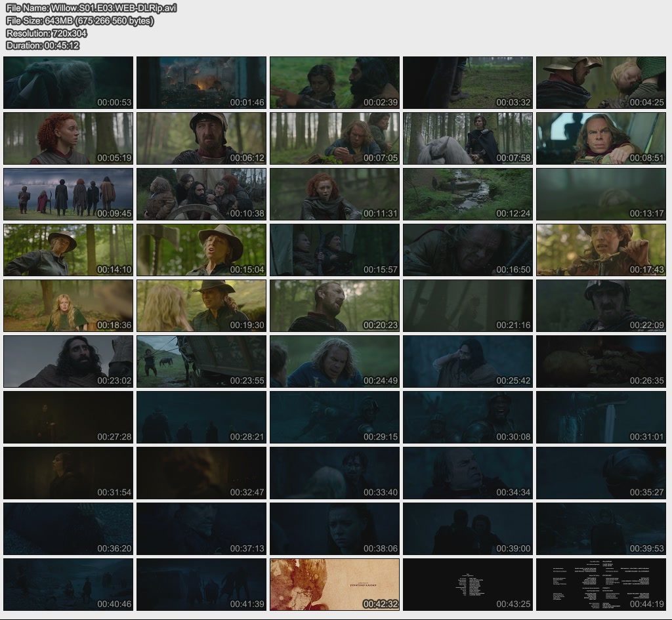Pick the frame timestamped 00:36:20
This screenshot has width=672, height=620.
point(68,529)
